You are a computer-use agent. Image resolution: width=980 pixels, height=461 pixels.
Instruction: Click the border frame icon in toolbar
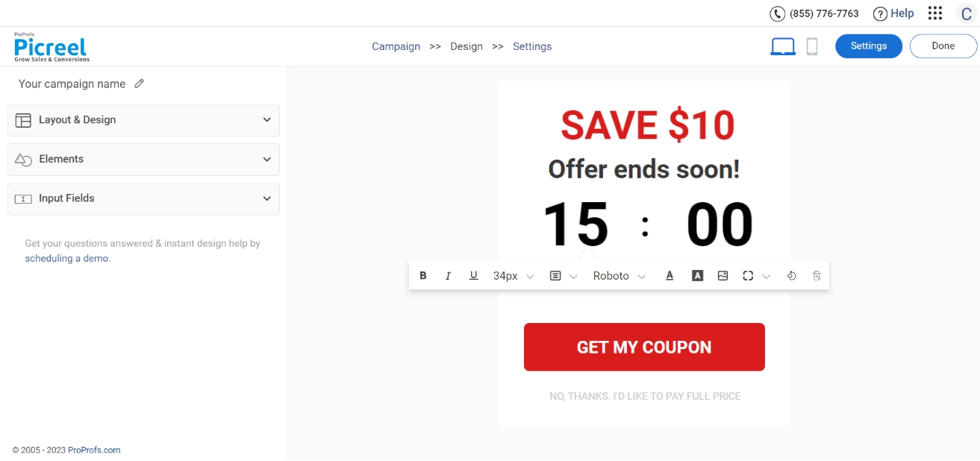click(x=748, y=276)
